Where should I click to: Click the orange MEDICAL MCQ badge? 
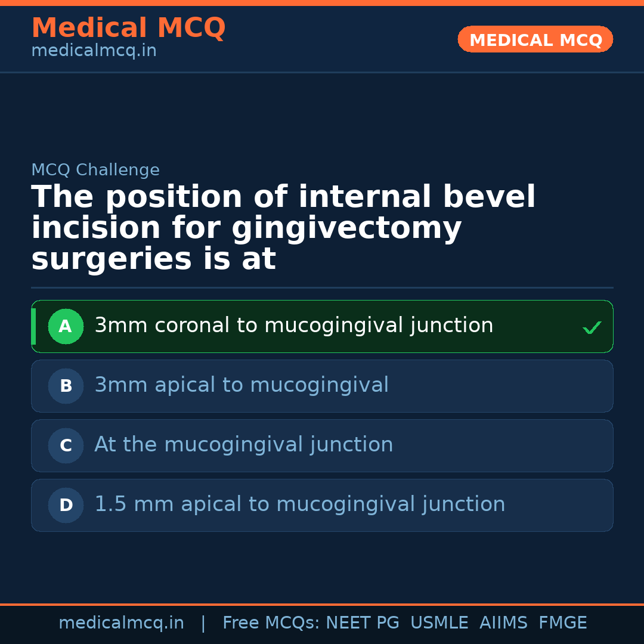(x=535, y=40)
